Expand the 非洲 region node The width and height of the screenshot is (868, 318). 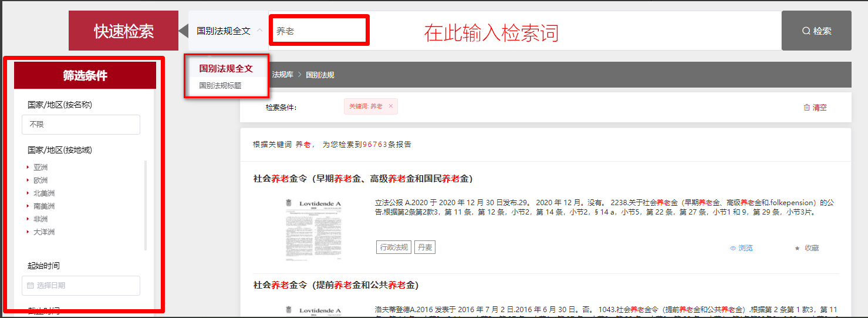pyautogui.click(x=28, y=219)
